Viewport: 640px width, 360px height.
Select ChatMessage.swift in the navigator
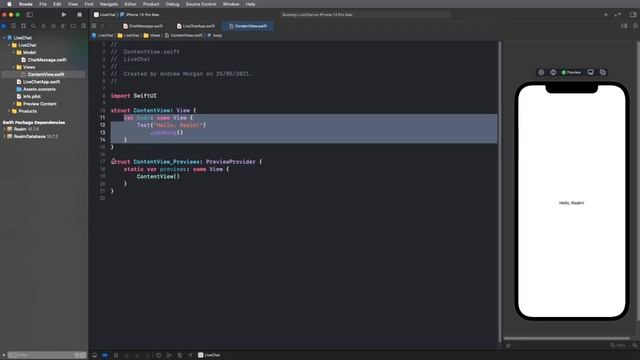point(44,60)
